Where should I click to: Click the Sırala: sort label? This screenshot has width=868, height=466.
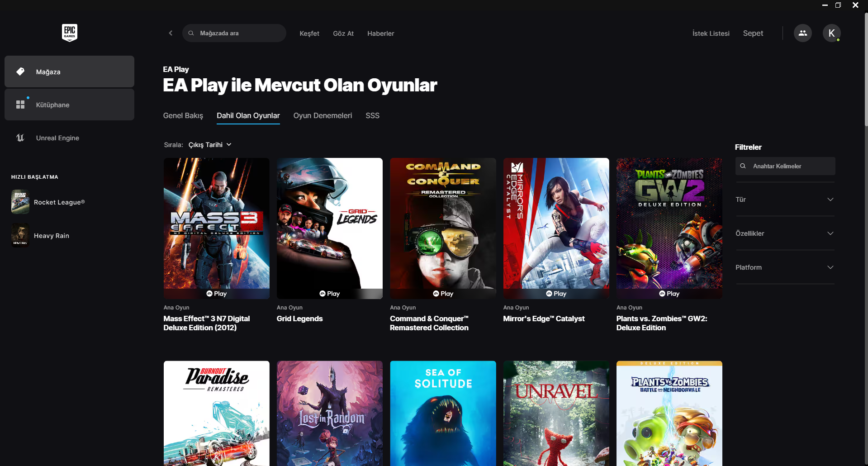pyautogui.click(x=173, y=145)
